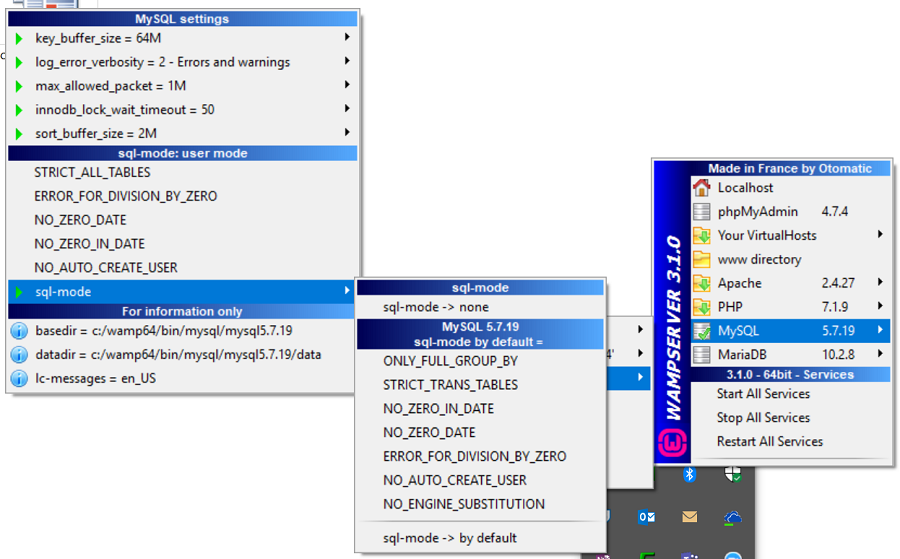Expand key_buffer_size submenu arrow
Image resolution: width=900 pixels, height=559 pixels.
coord(347,37)
